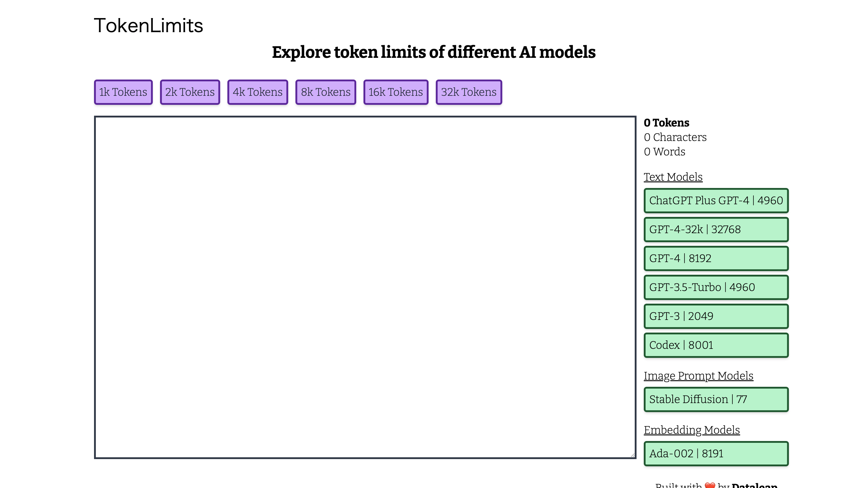Select the 4k Tokens preset
This screenshot has width=868, height=488.
click(x=257, y=92)
